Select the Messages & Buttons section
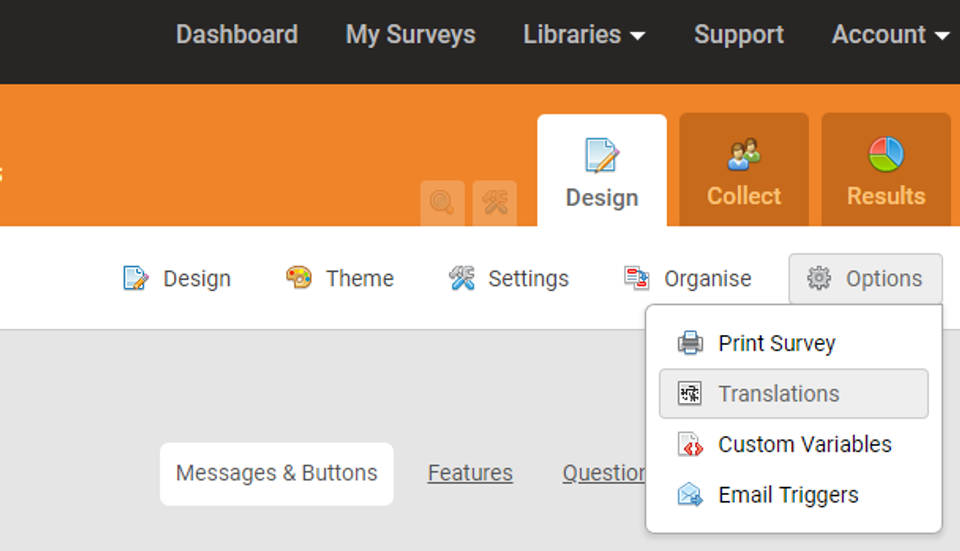 (x=277, y=473)
